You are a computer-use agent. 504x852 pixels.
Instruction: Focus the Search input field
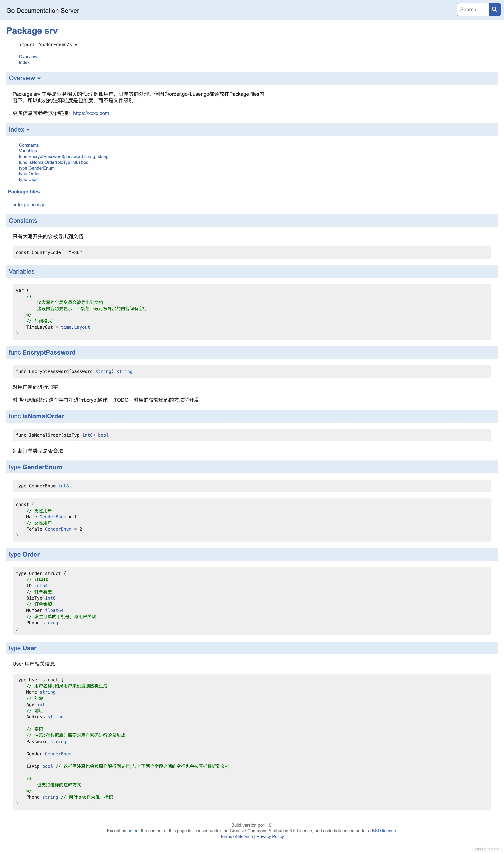coord(473,9)
